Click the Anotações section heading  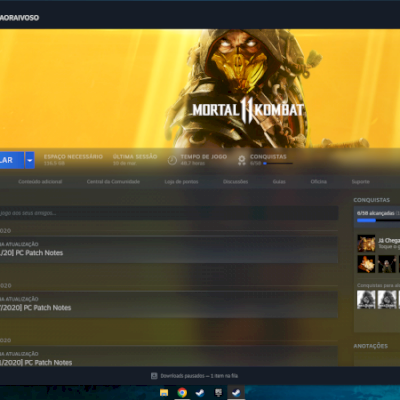tap(371, 346)
